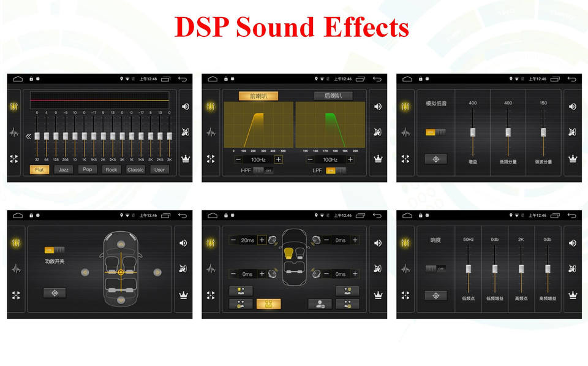Click the 高频增益 slider handle

(x=548, y=269)
